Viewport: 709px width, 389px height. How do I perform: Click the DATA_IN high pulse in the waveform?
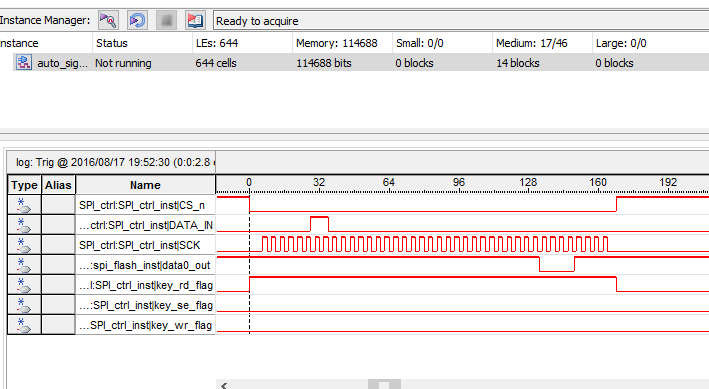319,224
